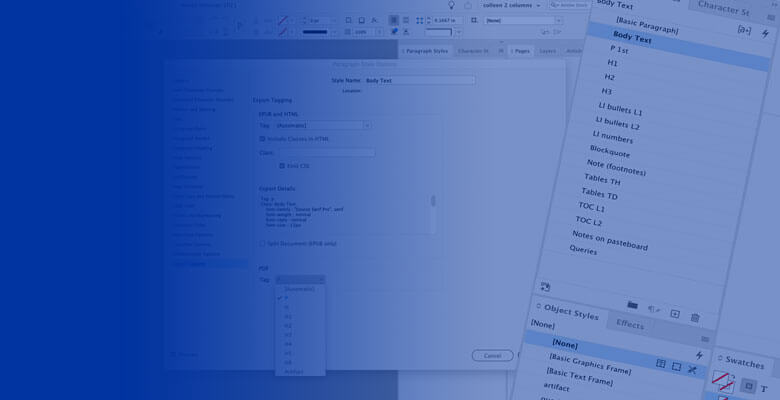This screenshot has width=780, height=400.
Task: Select LI bullets L1 style
Action: tap(620, 109)
